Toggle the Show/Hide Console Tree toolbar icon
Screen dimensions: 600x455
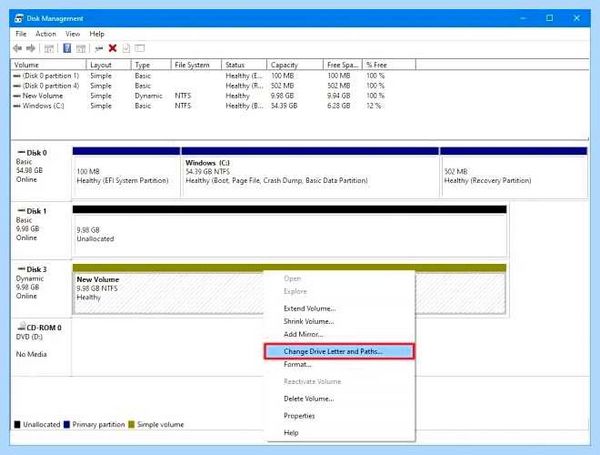coord(49,48)
